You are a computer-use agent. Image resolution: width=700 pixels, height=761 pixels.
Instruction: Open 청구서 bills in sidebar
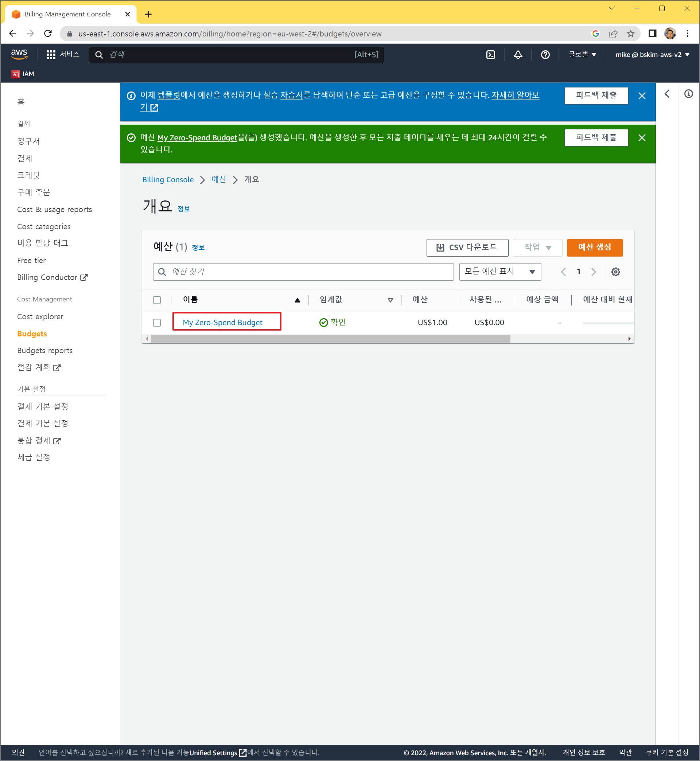point(28,141)
